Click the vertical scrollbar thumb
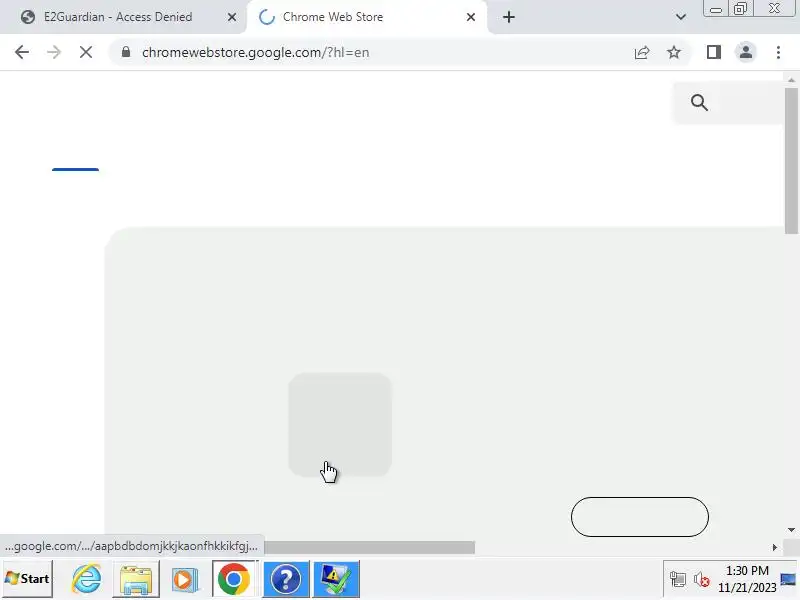Screen dimensions: 800x600 791,161
